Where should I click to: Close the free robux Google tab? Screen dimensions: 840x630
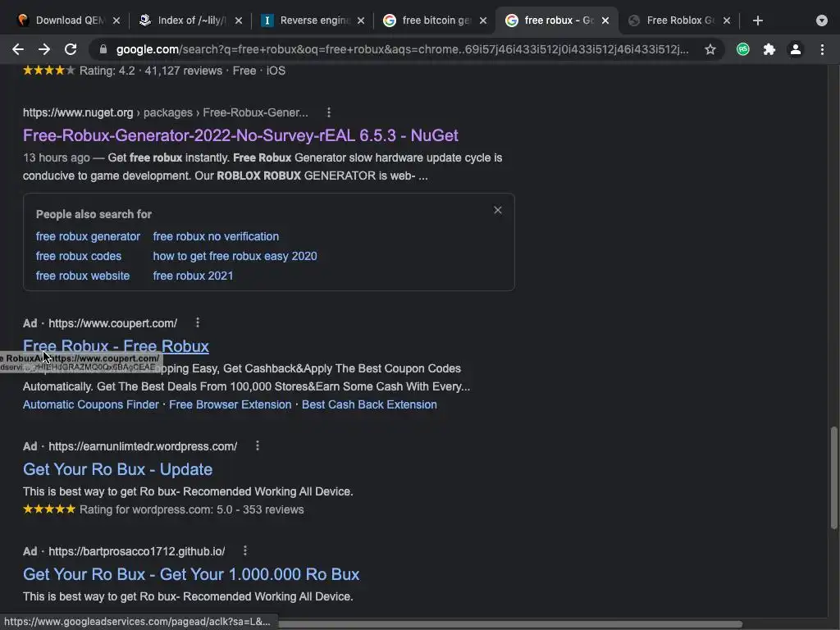click(x=605, y=21)
